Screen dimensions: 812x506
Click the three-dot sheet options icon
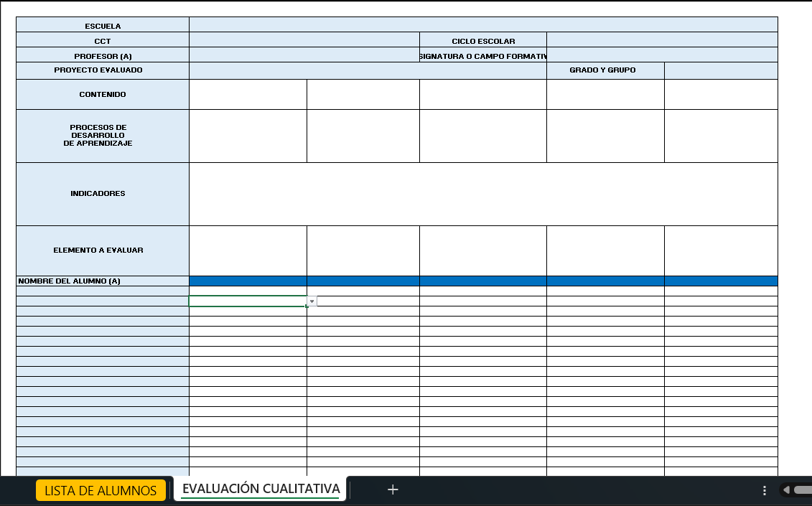click(764, 490)
